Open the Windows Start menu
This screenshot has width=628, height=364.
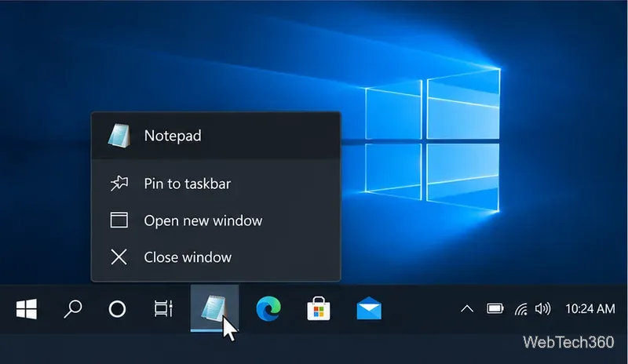point(27,309)
